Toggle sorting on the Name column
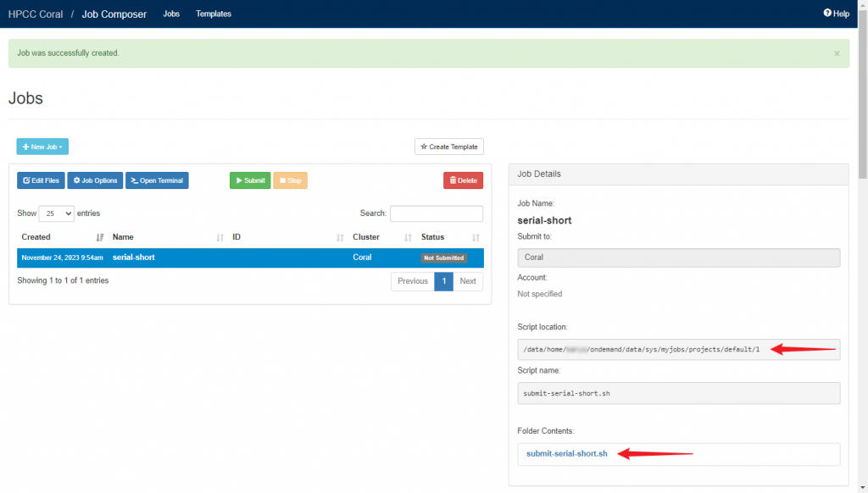Screen dimensions: 868x493 123,236
